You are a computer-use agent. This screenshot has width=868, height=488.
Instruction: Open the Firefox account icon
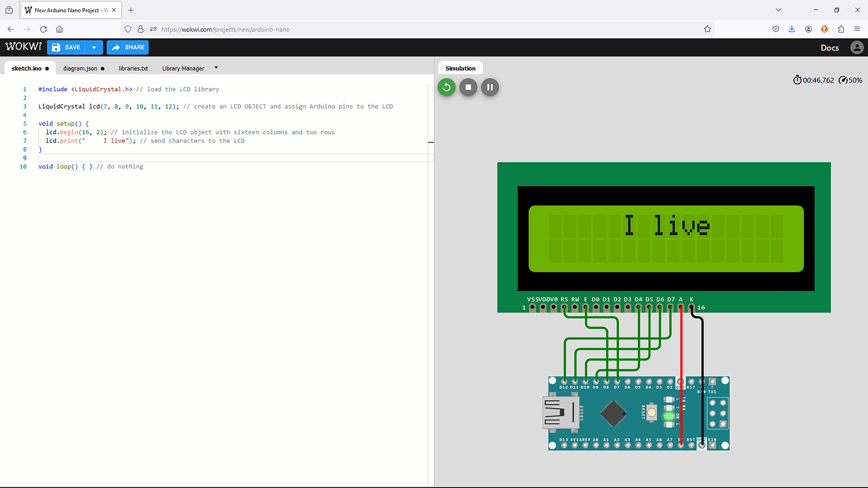(x=808, y=29)
